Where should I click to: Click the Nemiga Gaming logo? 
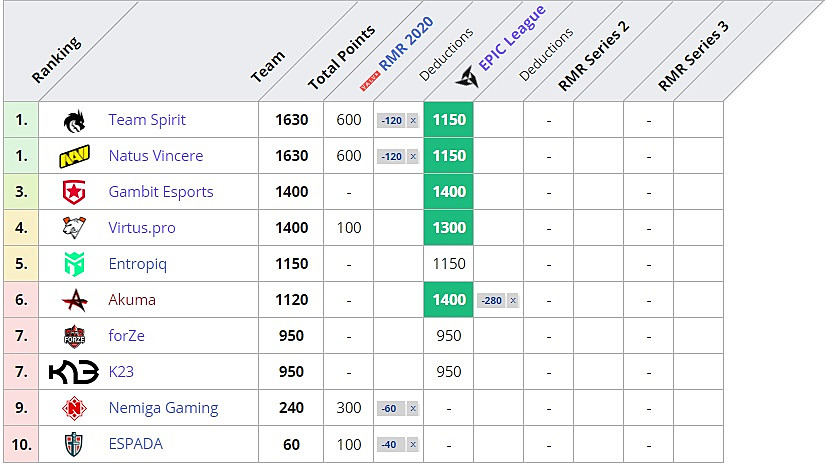(x=74, y=408)
